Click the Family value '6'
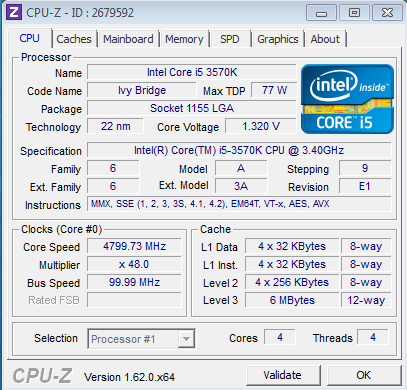The width and height of the screenshot is (407, 390). click(113, 168)
